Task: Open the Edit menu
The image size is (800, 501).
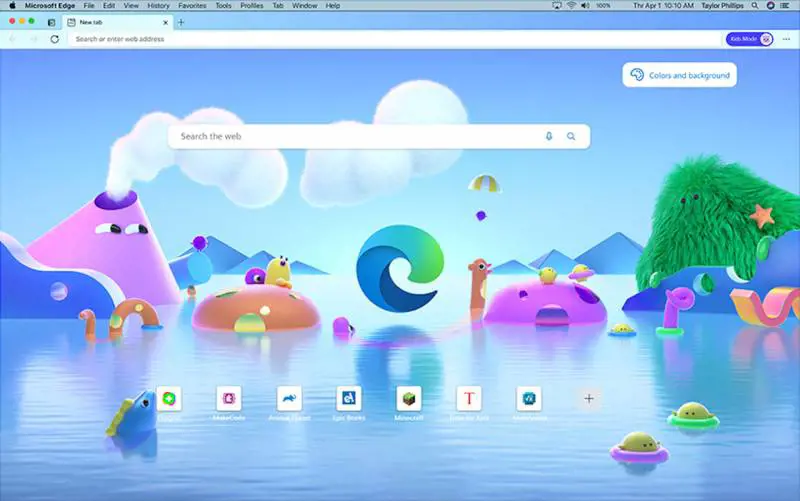Action: (x=109, y=6)
